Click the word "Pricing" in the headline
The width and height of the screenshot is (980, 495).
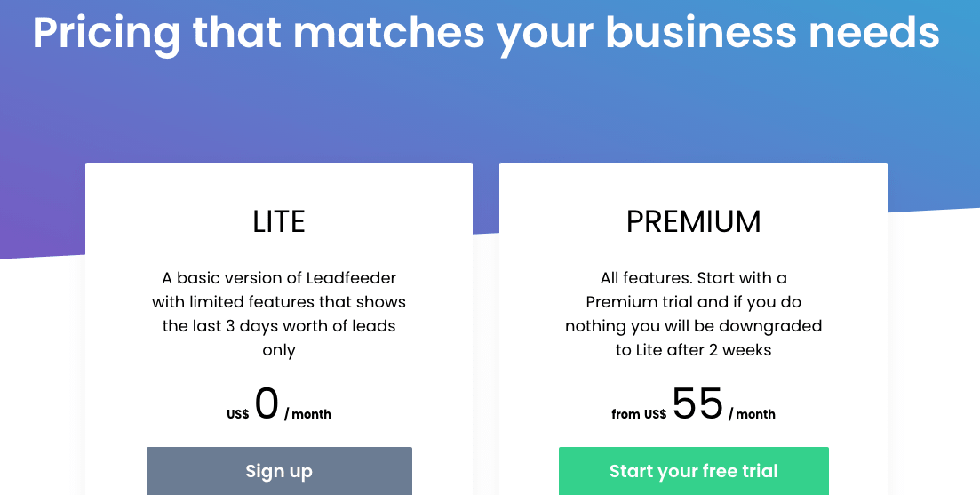pyautogui.click(x=107, y=32)
